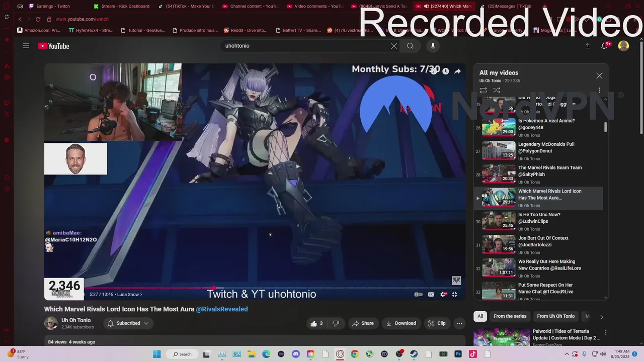The width and height of the screenshot is (644, 362).
Task: Start voice search with microphone icon
Action: pyautogui.click(x=433, y=46)
